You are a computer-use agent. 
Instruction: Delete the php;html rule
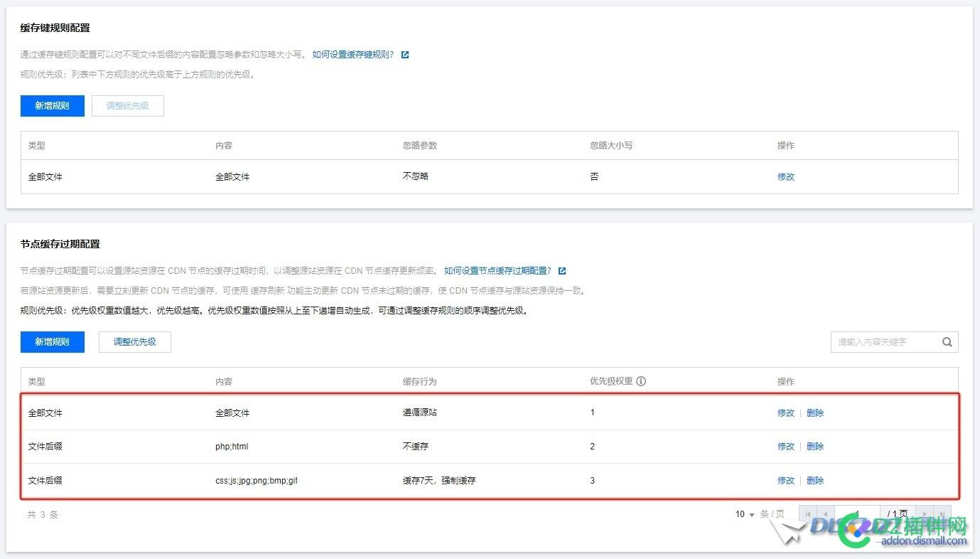coord(815,447)
